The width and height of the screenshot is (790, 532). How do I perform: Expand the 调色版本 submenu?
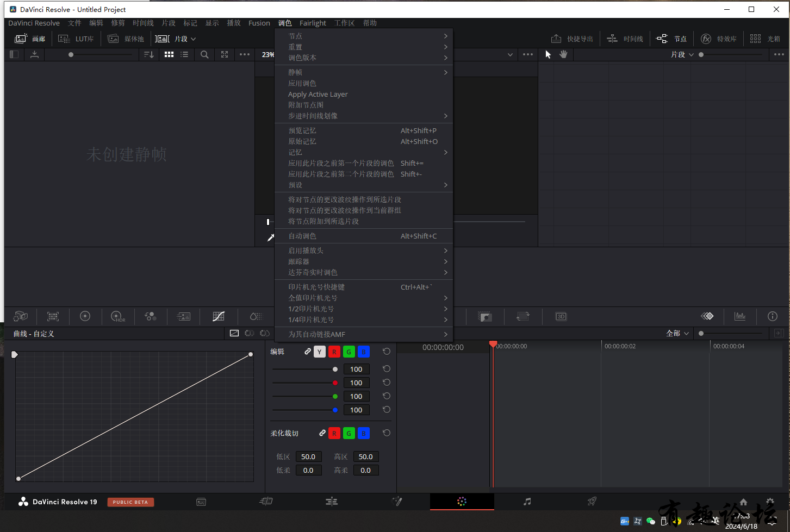coord(364,58)
